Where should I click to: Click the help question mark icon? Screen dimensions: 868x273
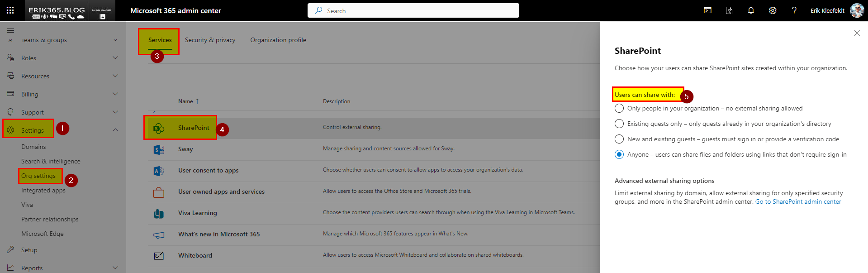tap(794, 10)
